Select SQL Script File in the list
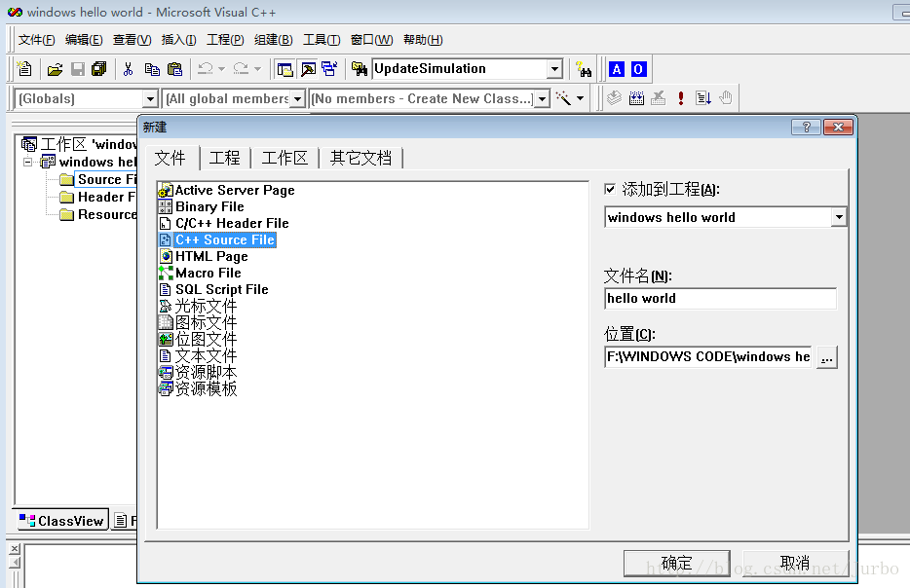 214,289
